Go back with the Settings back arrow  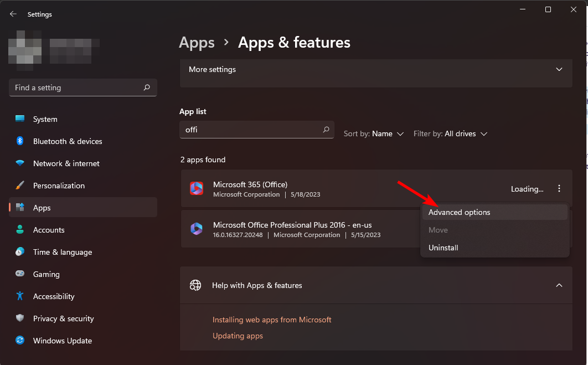[13, 14]
